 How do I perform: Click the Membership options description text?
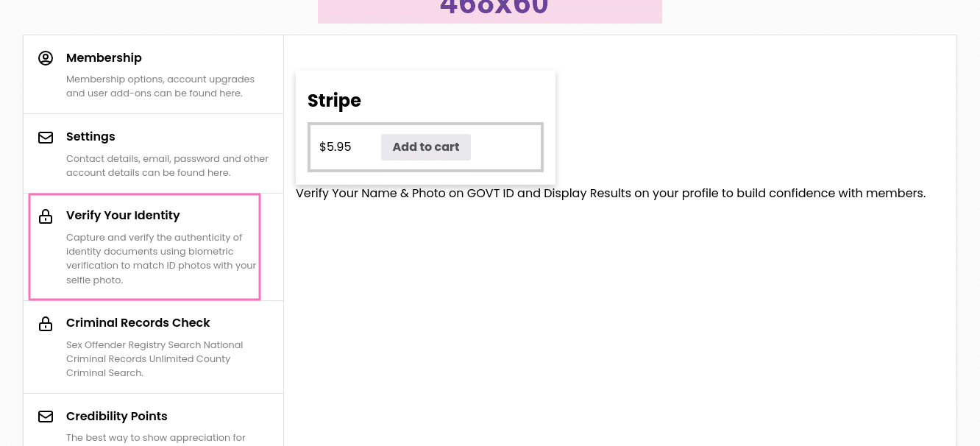click(160, 86)
